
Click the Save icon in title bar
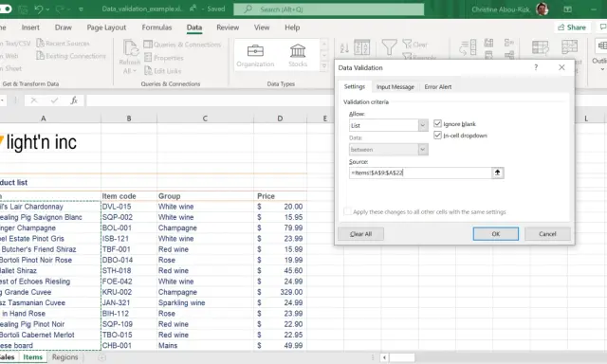(23, 9)
